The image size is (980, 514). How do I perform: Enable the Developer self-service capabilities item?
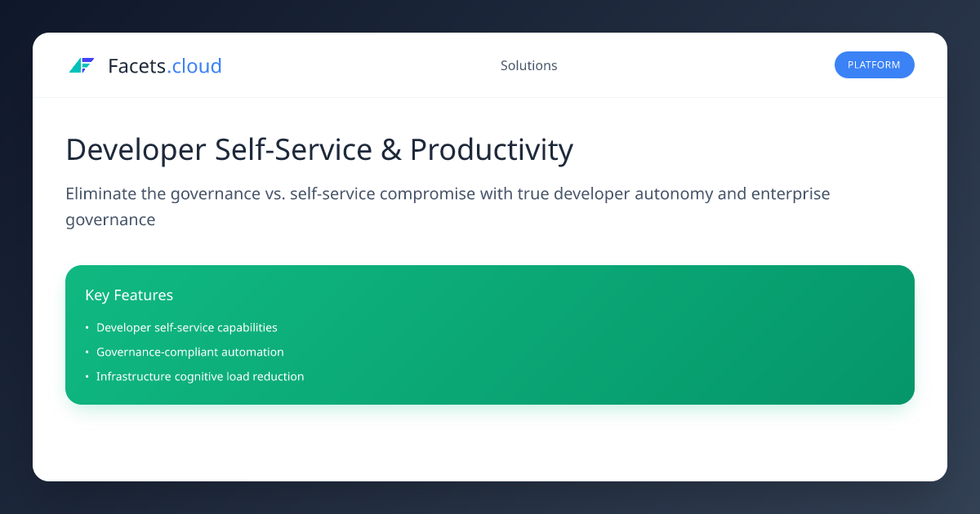coord(187,327)
